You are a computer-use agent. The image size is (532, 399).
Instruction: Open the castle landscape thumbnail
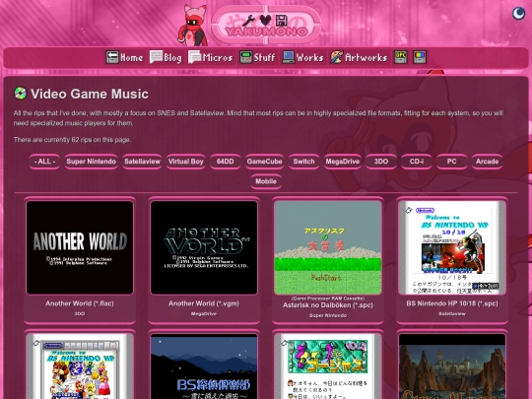452,366
